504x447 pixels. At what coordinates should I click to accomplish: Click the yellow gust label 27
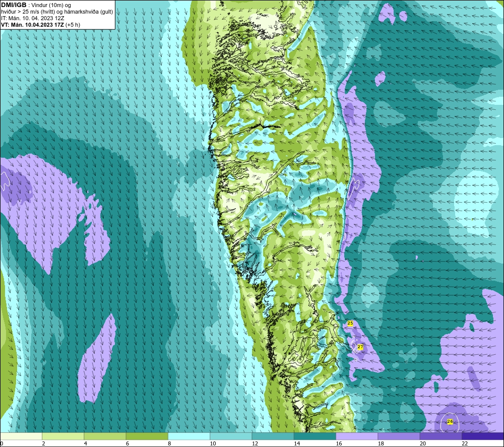(x=360, y=347)
